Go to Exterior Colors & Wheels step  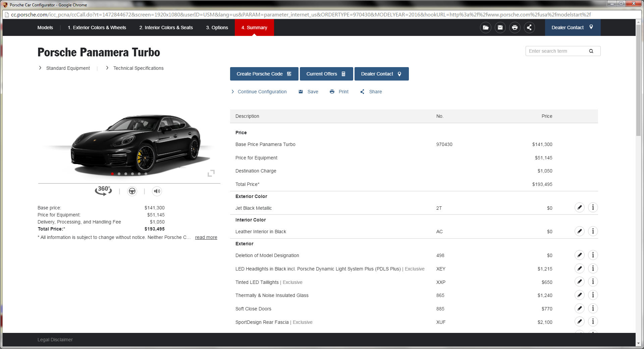(97, 28)
